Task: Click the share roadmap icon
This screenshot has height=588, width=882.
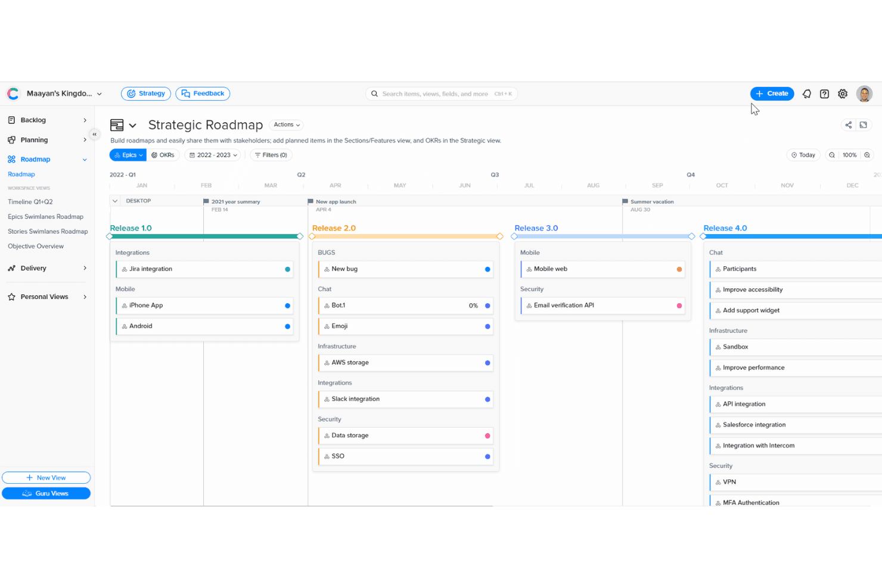Action: pos(848,125)
